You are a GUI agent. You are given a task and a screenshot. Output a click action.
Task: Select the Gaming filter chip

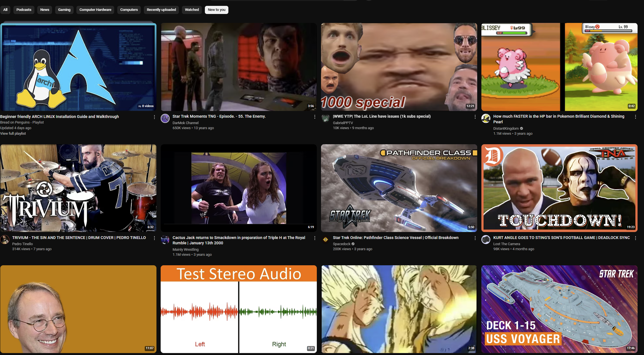(x=64, y=10)
